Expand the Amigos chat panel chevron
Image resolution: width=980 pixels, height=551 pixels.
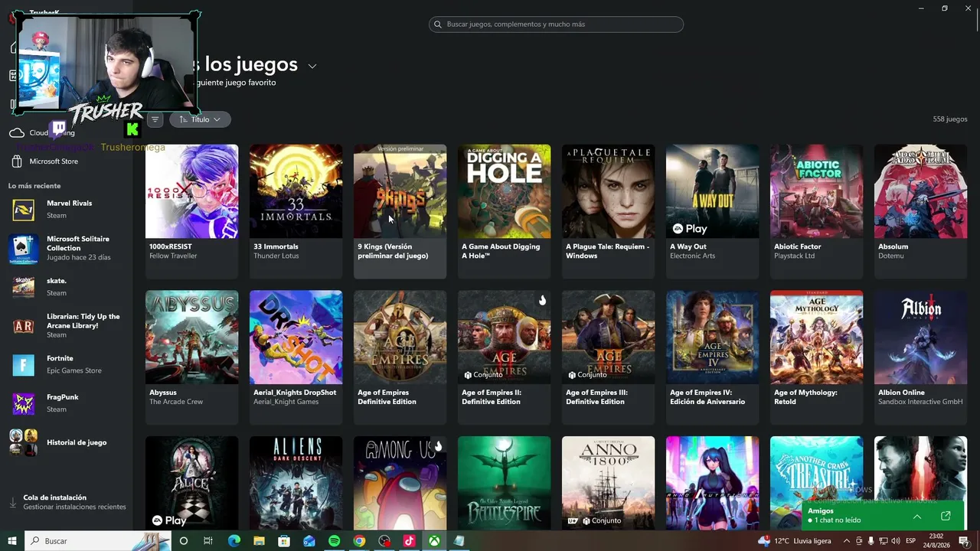coord(916,517)
